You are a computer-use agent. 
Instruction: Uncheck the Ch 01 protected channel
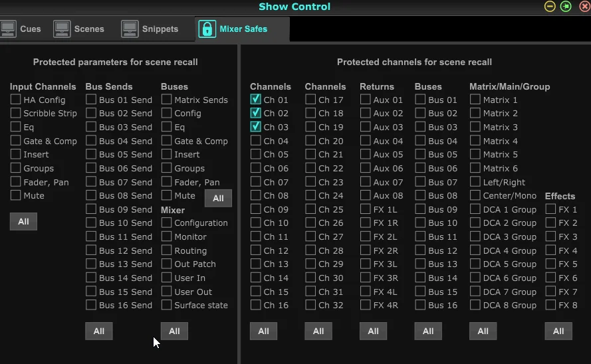tap(255, 100)
